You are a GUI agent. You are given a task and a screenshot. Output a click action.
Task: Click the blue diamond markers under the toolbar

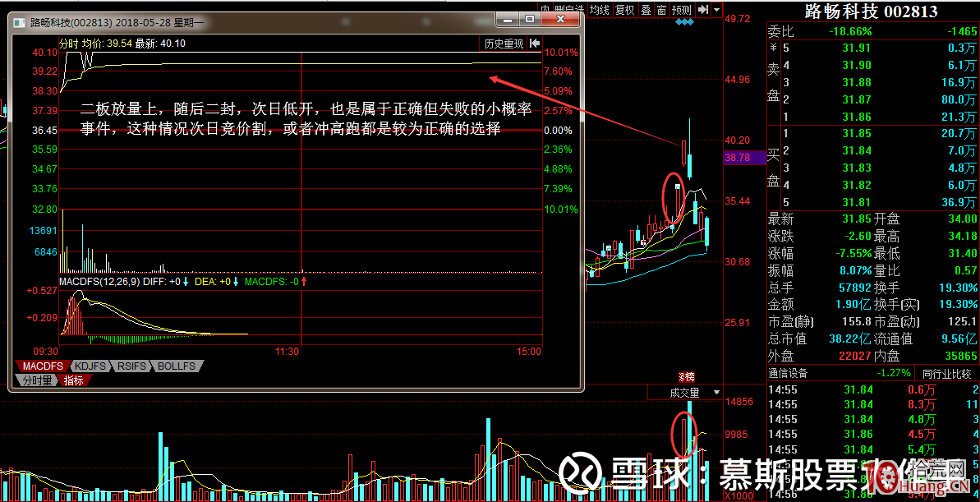[685, 22]
